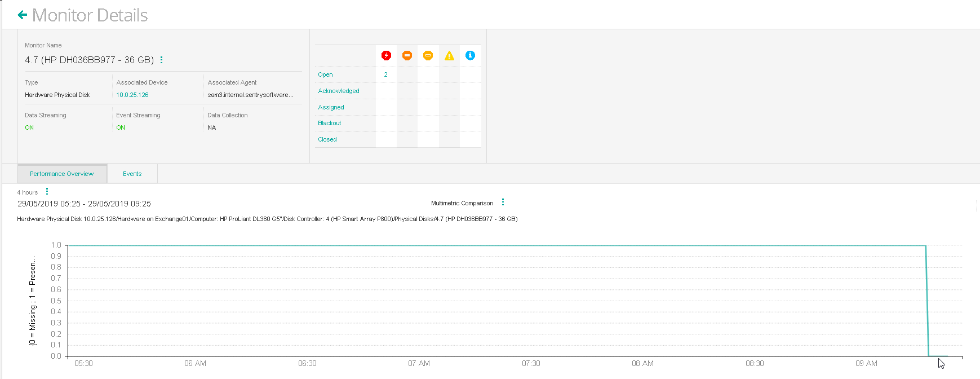The height and width of the screenshot is (379, 980).
Task: Click the back arrow beside Monitor Details
Action: 23,15
